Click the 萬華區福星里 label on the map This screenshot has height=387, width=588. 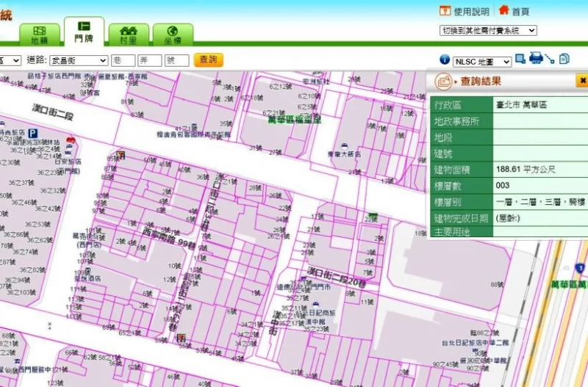tap(295, 120)
